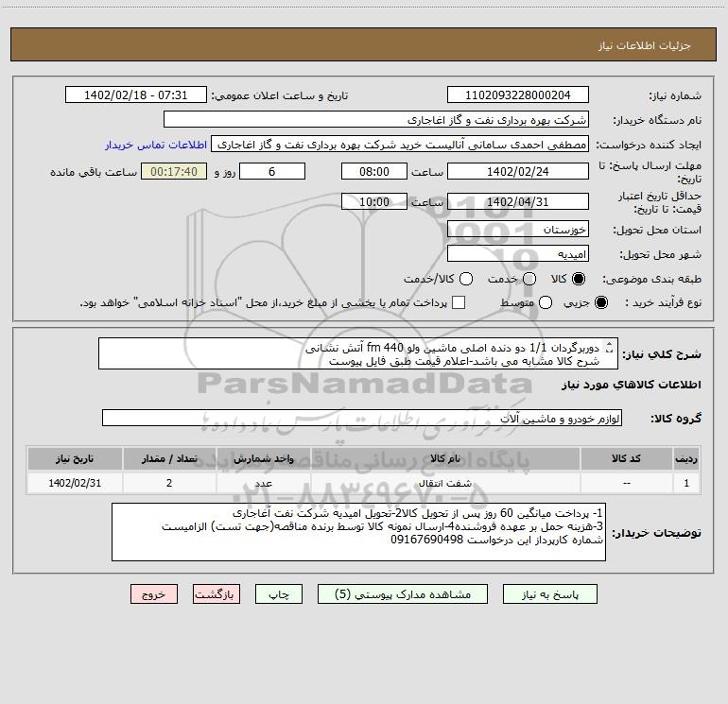Click the goods group field لوازم خودرو
The width and height of the screenshot is (728, 704).
click(362, 418)
